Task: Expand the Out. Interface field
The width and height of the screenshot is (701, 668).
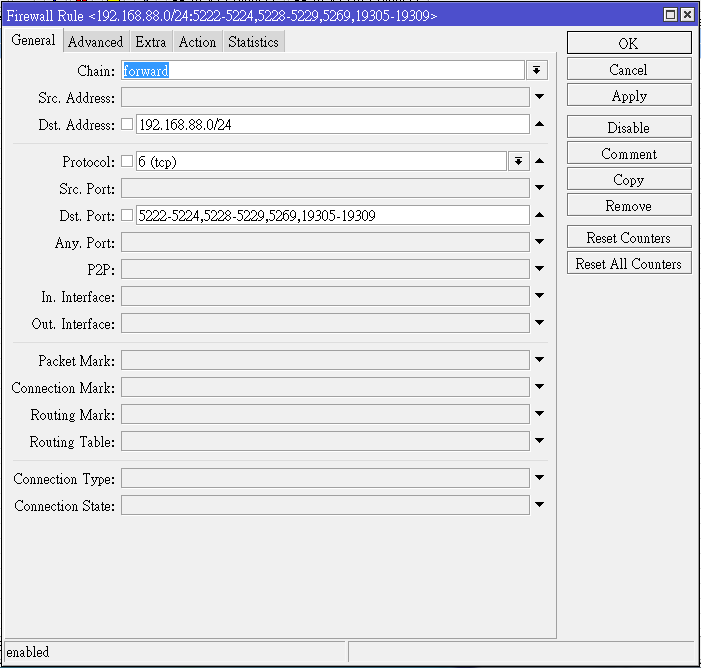Action: [x=540, y=323]
